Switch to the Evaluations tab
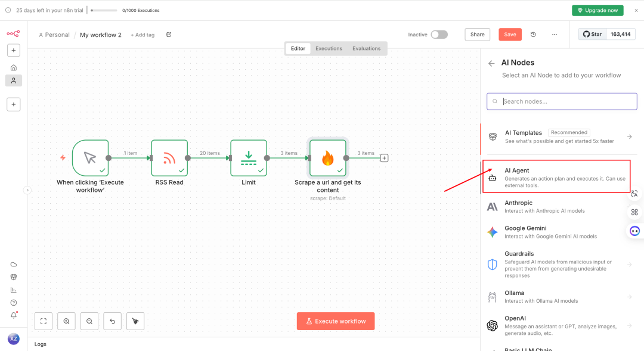Viewport: 644px width, 351px height. (366, 48)
